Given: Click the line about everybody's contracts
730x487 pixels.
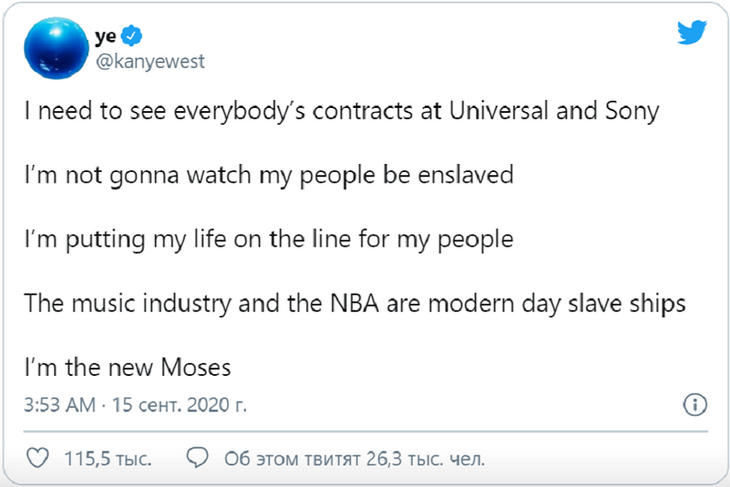Looking at the screenshot, I should pos(342,111).
